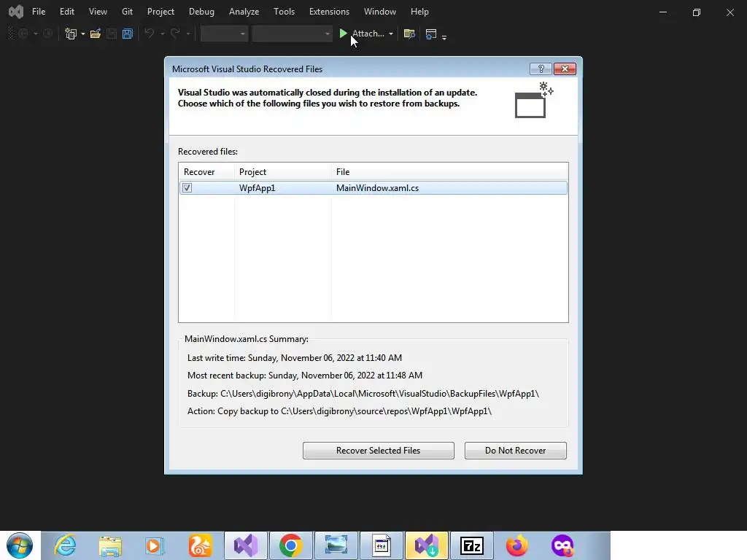Screen dimensions: 747x560
Task: Restore down the Visual Studio window
Action: [x=697, y=12]
